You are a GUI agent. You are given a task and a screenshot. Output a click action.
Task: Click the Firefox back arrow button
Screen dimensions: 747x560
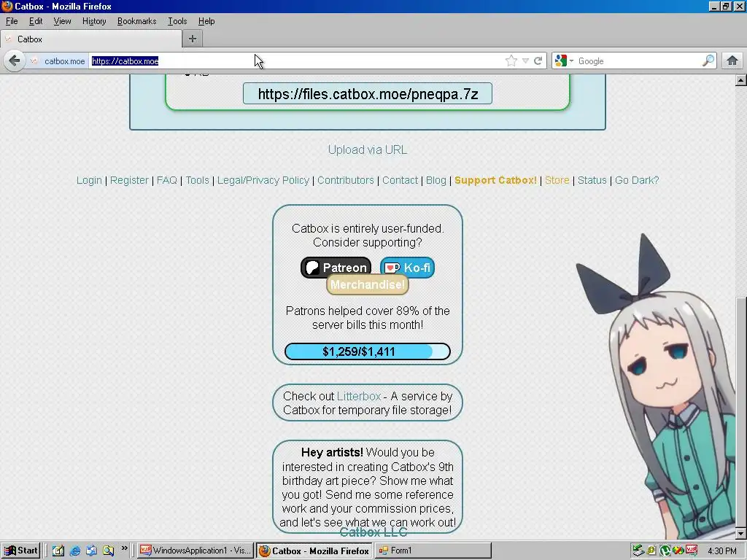(x=15, y=61)
